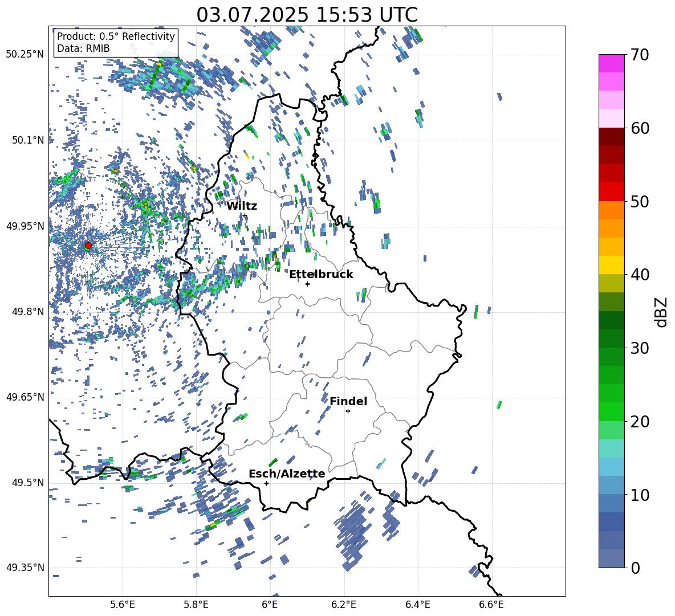Click the red radar station marker
This screenshot has height=616, width=675.
tap(88, 245)
